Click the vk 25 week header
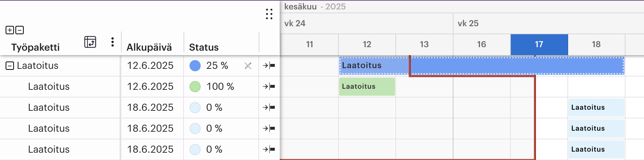The width and height of the screenshot is (644, 160). click(x=468, y=23)
